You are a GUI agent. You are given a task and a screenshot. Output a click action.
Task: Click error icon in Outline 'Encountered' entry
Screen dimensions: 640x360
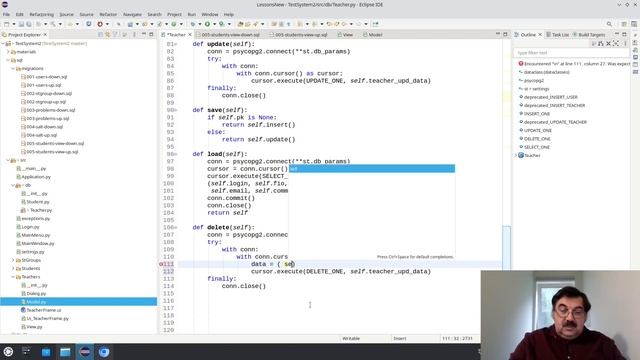coord(521,64)
